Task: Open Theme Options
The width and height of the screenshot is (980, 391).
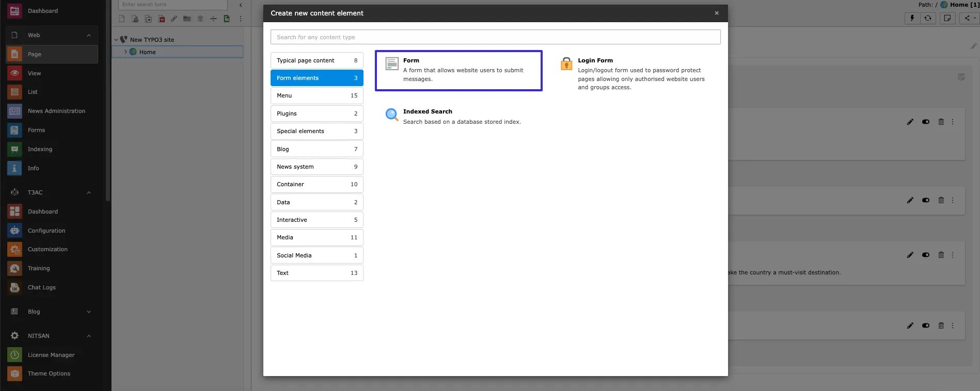Action: (x=52, y=373)
